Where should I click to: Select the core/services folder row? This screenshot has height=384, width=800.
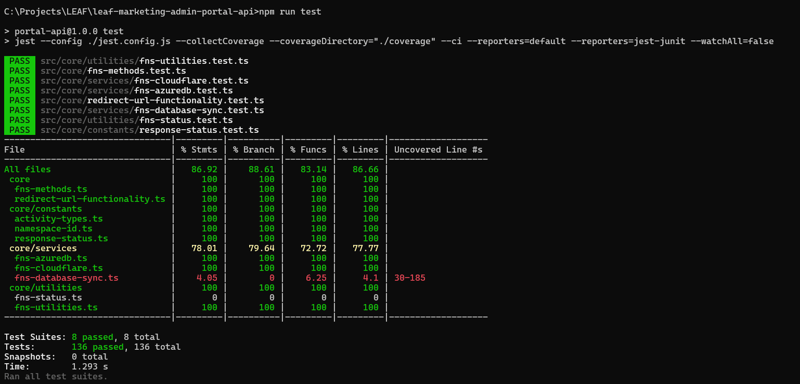click(245, 248)
